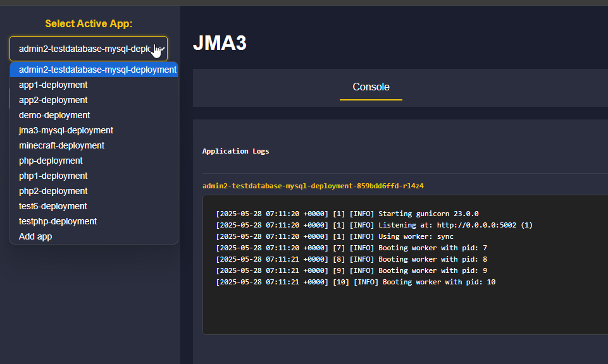Pick php2-deployment from dropdown
The image size is (608, 364).
(x=53, y=191)
